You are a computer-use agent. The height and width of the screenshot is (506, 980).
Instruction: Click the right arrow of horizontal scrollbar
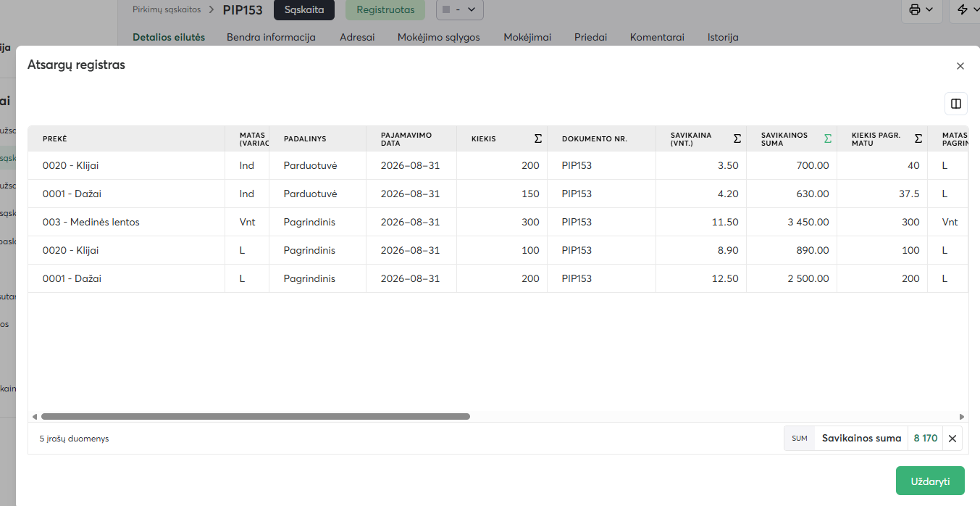click(x=962, y=417)
